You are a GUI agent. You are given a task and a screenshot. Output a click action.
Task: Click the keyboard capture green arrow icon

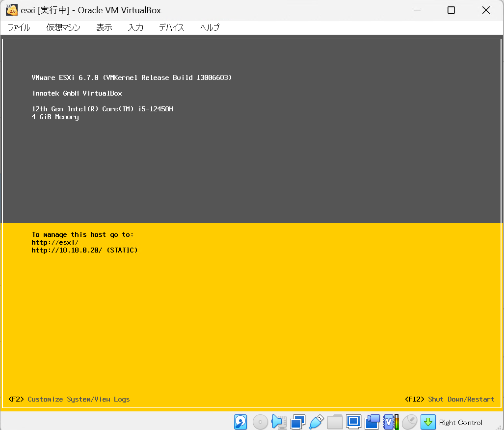click(x=428, y=422)
